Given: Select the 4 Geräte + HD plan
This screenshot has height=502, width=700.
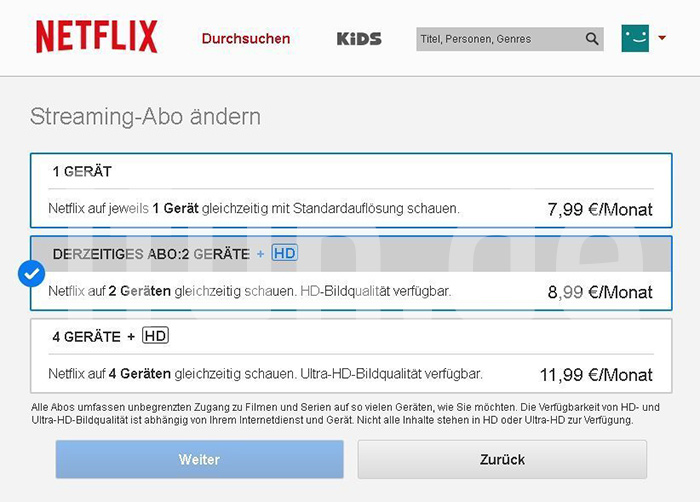Looking at the screenshot, I should pos(351,356).
